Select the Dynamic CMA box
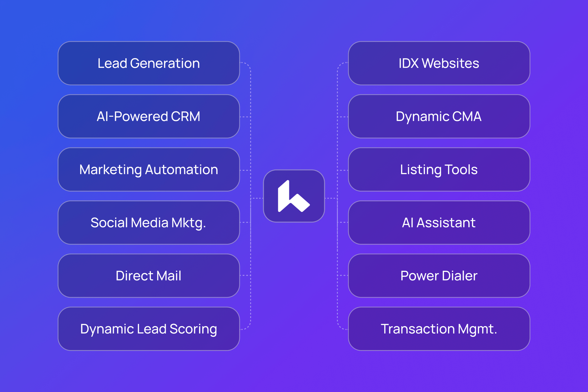 [439, 116]
